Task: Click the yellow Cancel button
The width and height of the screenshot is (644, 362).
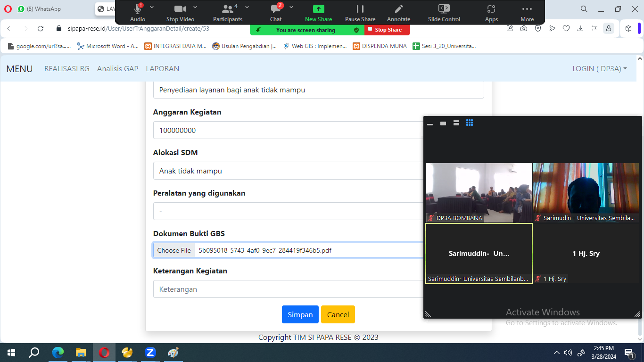Action: click(x=338, y=314)
